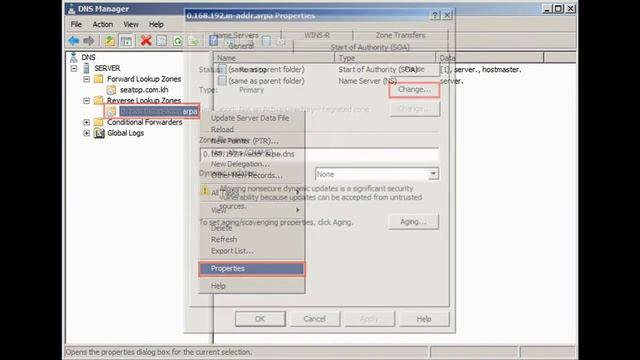The image size is (640, 360).
Task: Click Cancel in the Properties dialog
Action: (314, 319)
